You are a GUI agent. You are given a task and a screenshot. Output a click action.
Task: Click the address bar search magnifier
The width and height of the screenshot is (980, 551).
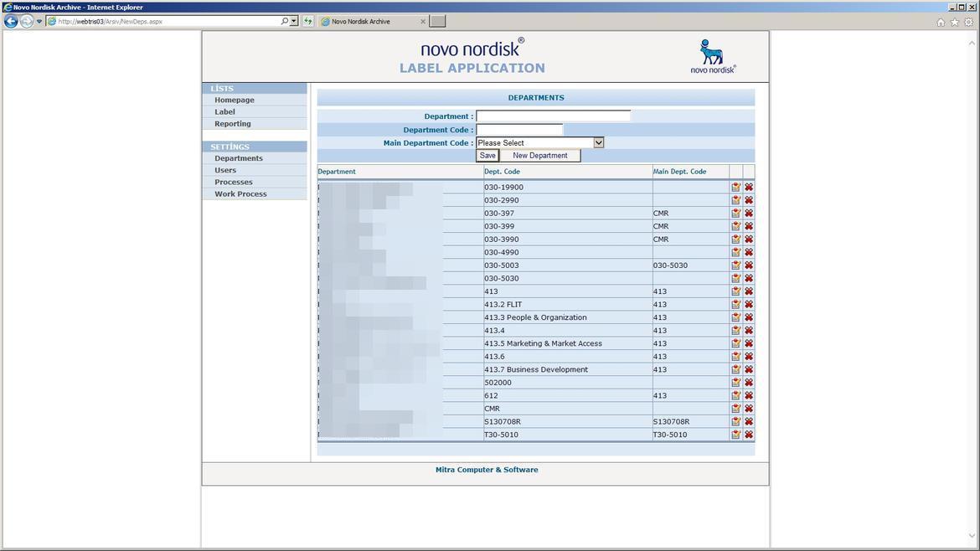285,21
